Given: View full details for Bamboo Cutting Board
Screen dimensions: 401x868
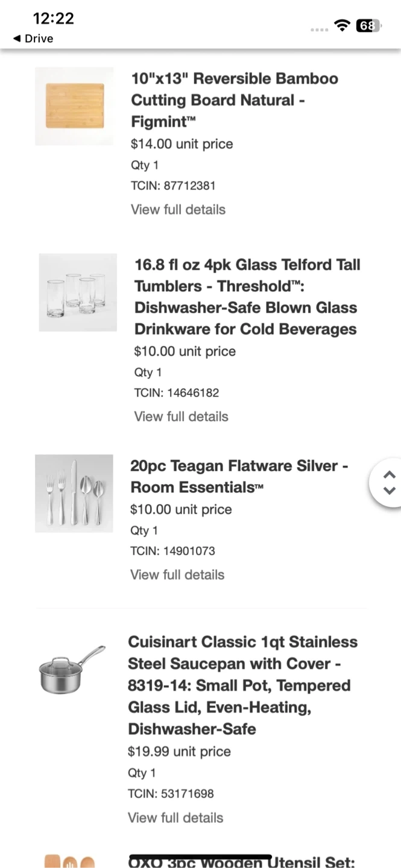Looking at the screenshot, I should point(178,210).
